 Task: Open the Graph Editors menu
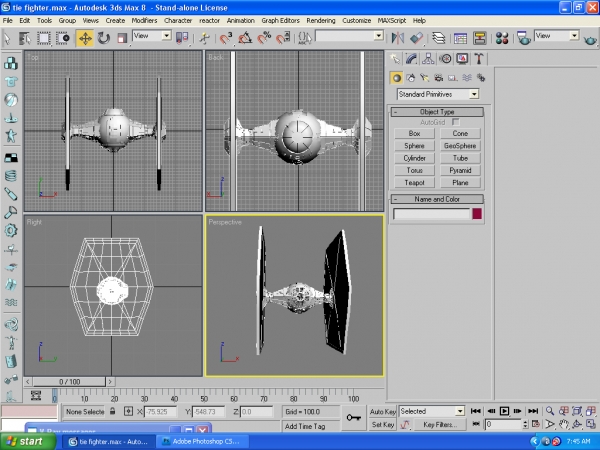280,21
